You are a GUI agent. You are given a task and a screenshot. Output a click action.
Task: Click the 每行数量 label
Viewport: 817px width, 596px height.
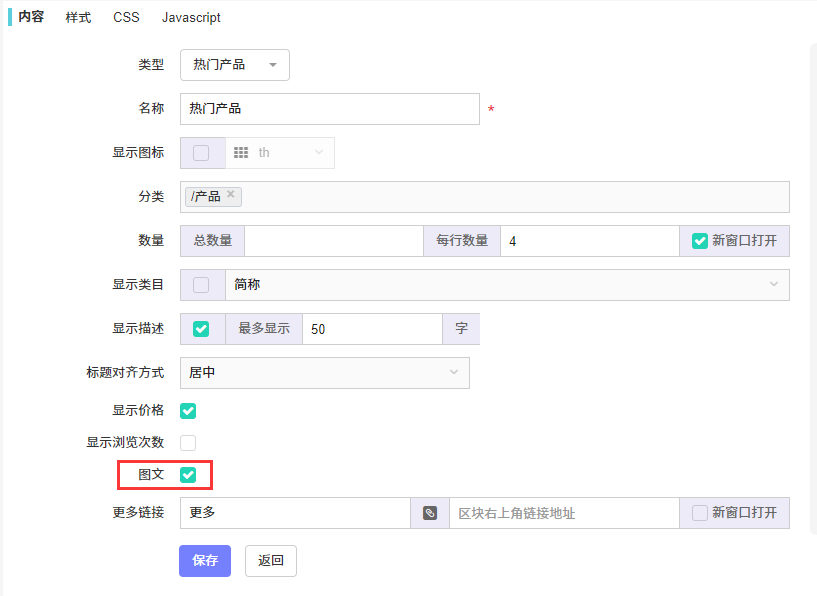[462, 241]
